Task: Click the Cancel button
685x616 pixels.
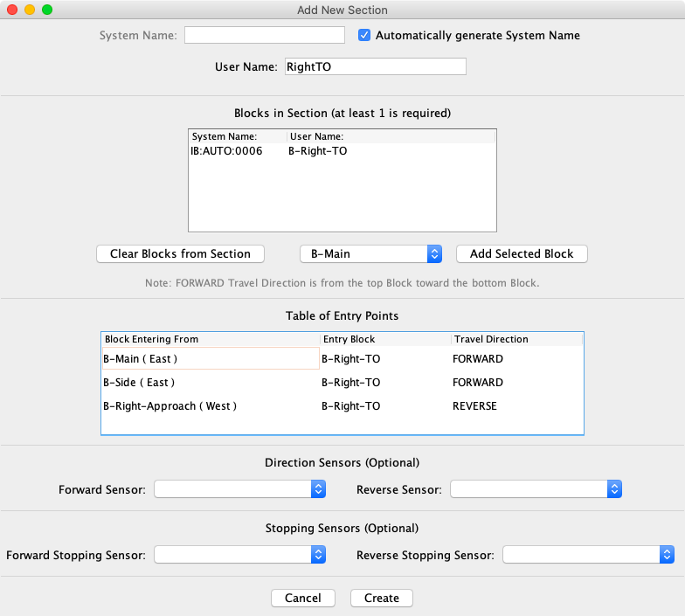Action: [x=302, y=599]
